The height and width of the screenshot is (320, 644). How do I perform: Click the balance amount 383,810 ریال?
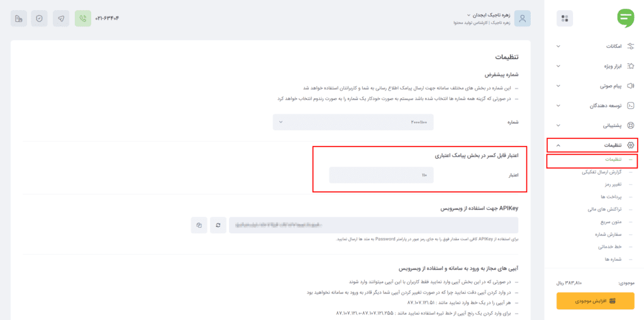(569, 283)
